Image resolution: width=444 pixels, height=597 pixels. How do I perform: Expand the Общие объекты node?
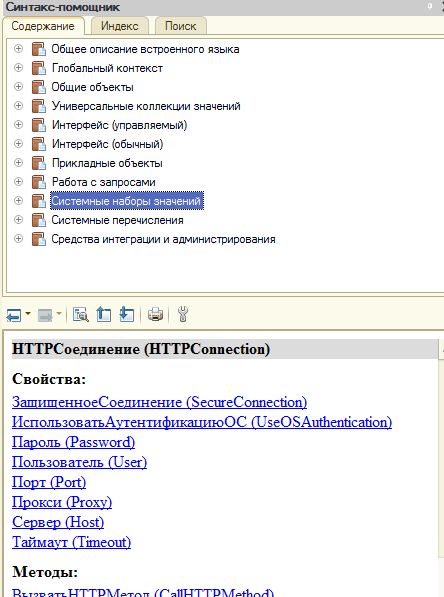coord(18,87)
